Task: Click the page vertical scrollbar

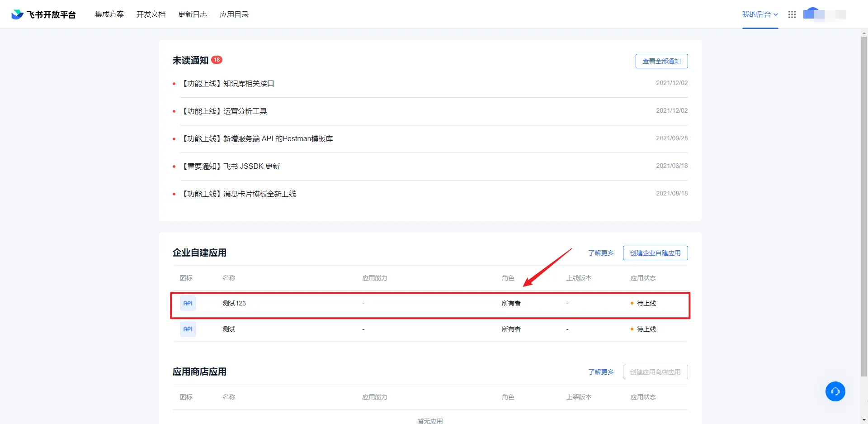Action: [864, 204]
